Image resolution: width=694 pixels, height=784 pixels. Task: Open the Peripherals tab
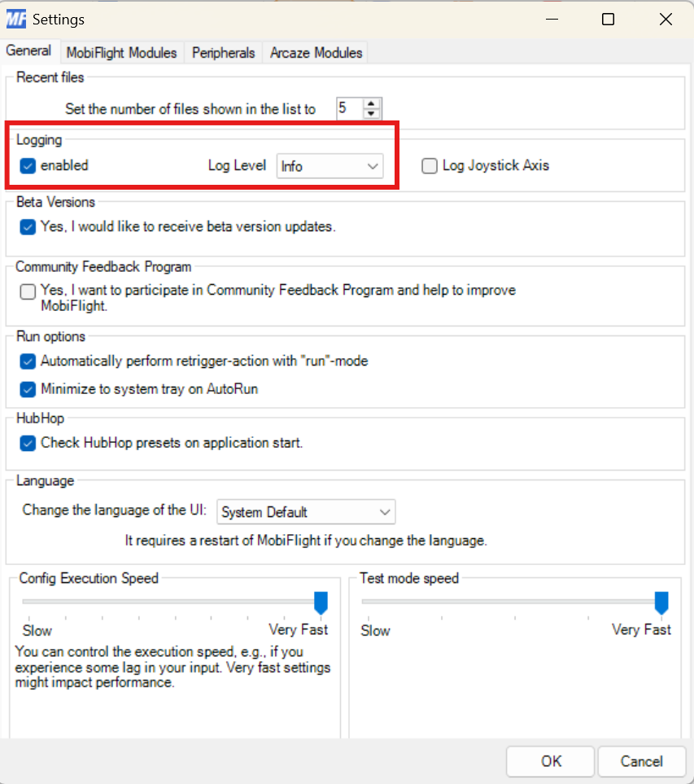coord(224,52)
